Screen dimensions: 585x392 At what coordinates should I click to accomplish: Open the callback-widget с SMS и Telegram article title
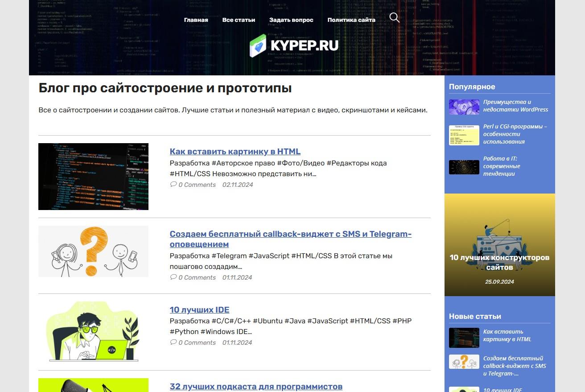290,239
